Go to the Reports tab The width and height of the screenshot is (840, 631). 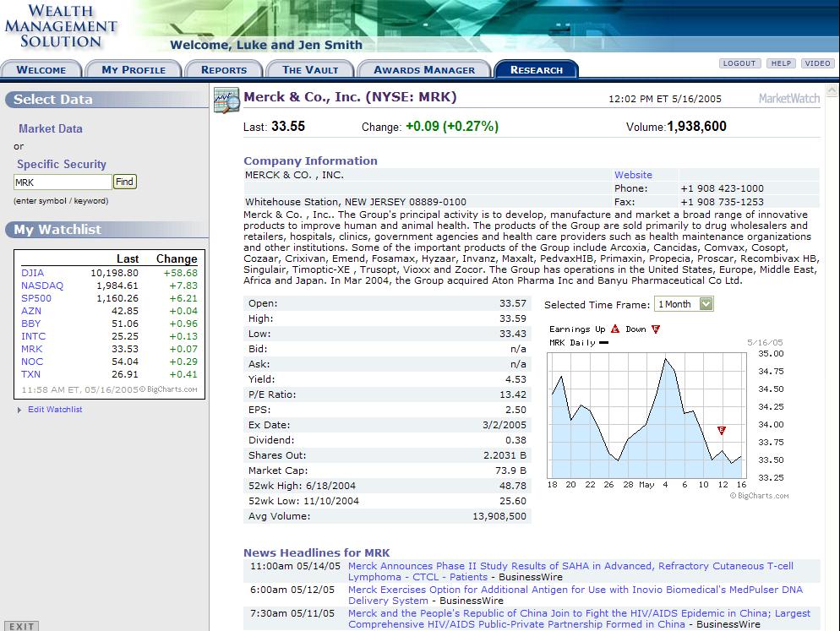point(224,69)
